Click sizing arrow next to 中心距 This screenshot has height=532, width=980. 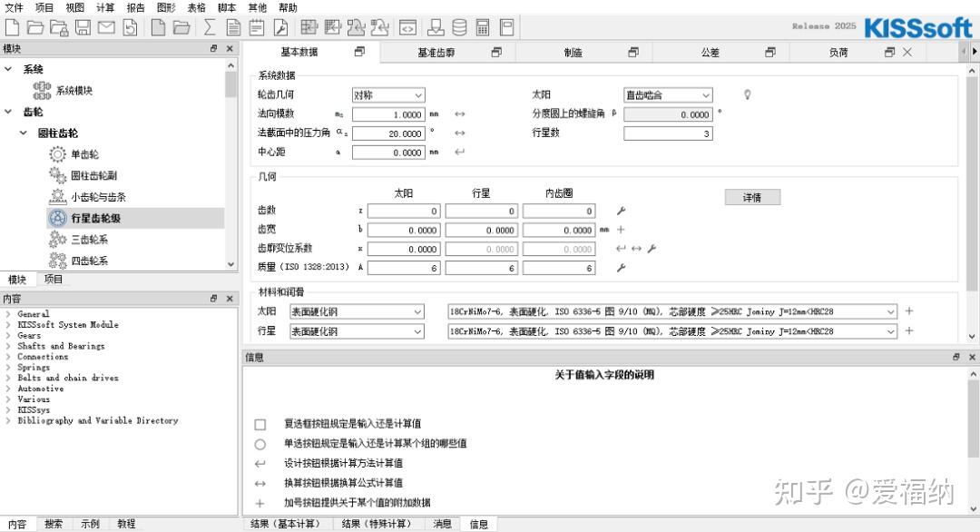coord(460,152)
